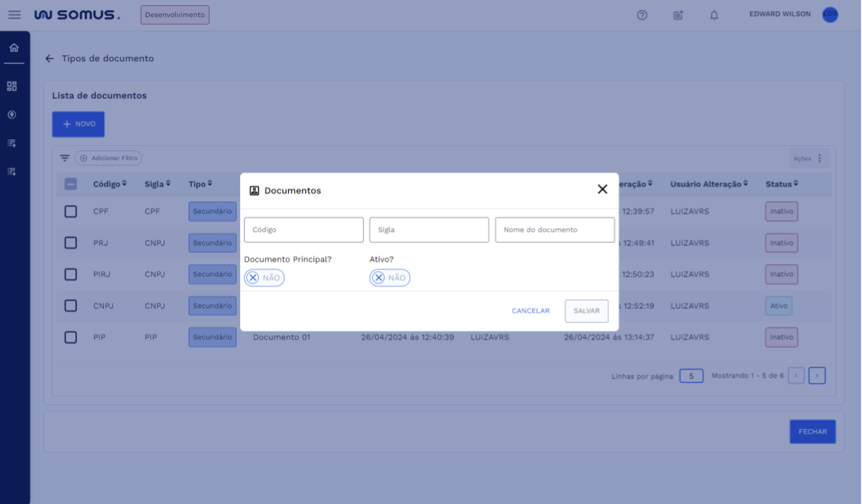
Task: Click the help question mark icon
Action: [x=642, y=15]
